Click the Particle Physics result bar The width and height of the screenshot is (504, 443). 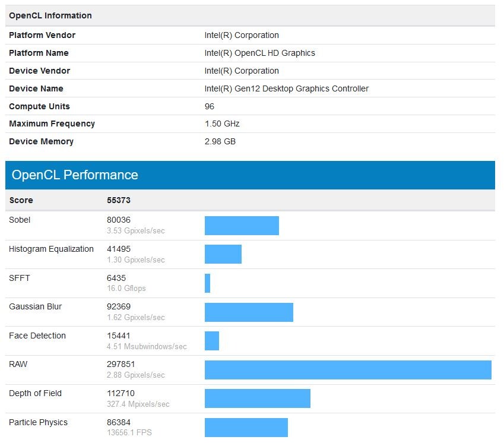(x=246, y=427)
